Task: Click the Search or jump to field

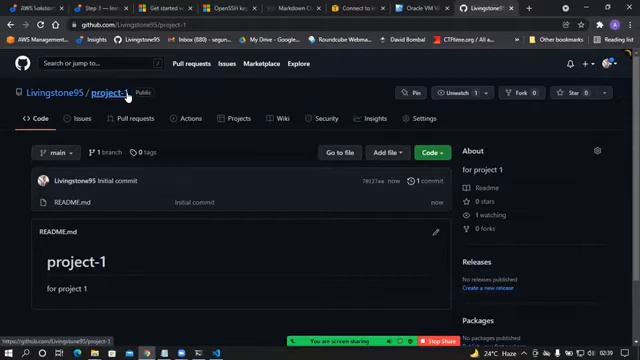Action: click(x=101, y=63)
